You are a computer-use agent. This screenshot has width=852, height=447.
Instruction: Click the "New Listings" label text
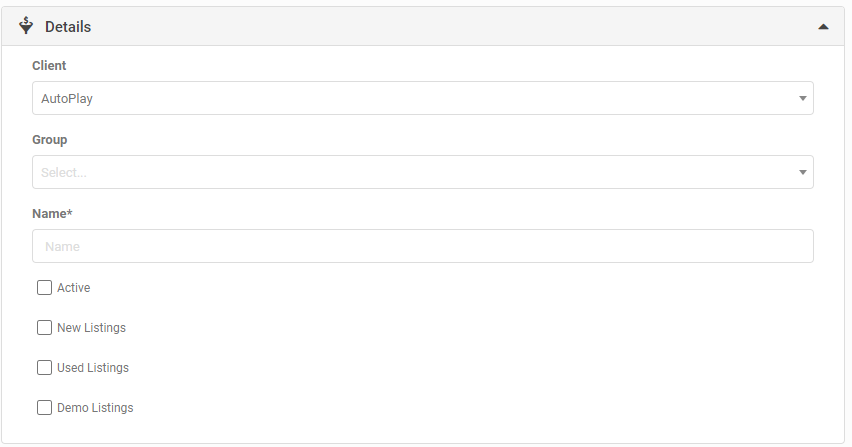(x=92, y=328)
